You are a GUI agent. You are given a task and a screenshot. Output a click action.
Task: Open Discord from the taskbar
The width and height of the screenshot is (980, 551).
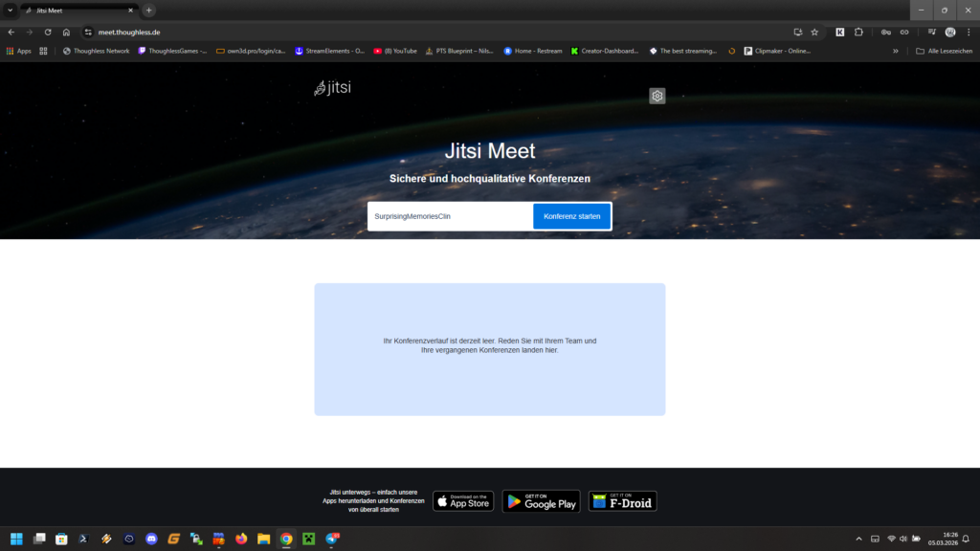(151, 539)
